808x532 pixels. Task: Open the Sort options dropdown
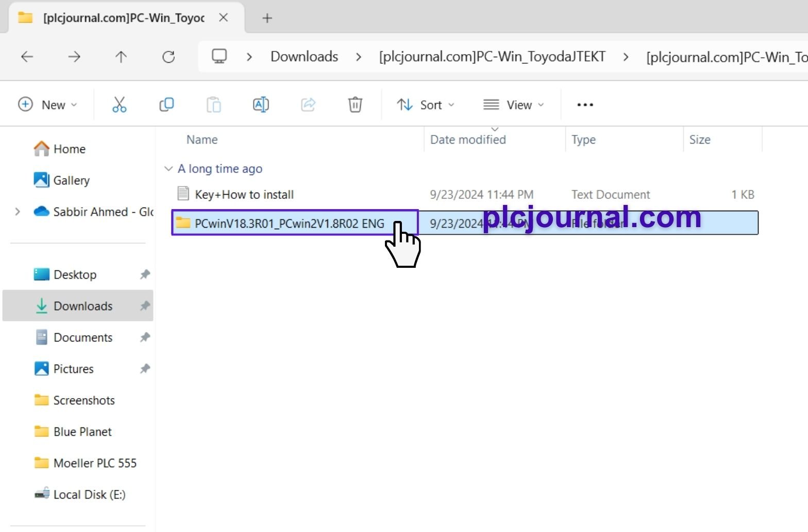tap(426, 105)
